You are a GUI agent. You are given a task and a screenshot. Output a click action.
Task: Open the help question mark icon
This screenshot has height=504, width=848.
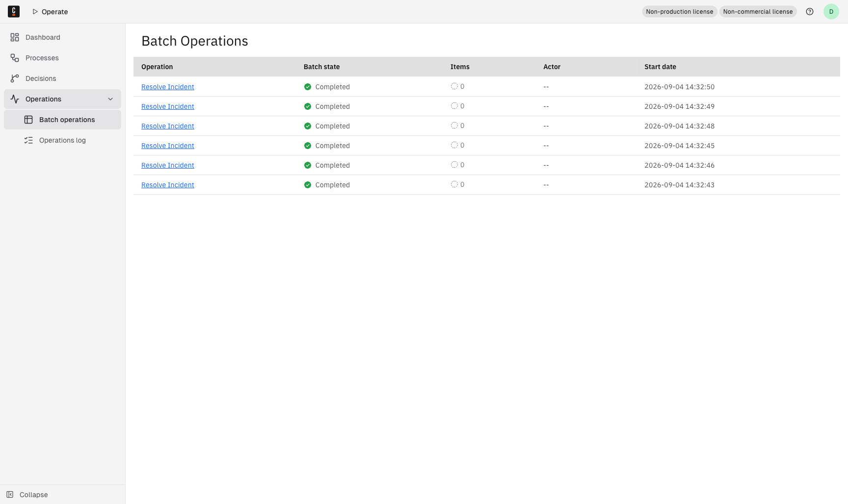point(810,12)
